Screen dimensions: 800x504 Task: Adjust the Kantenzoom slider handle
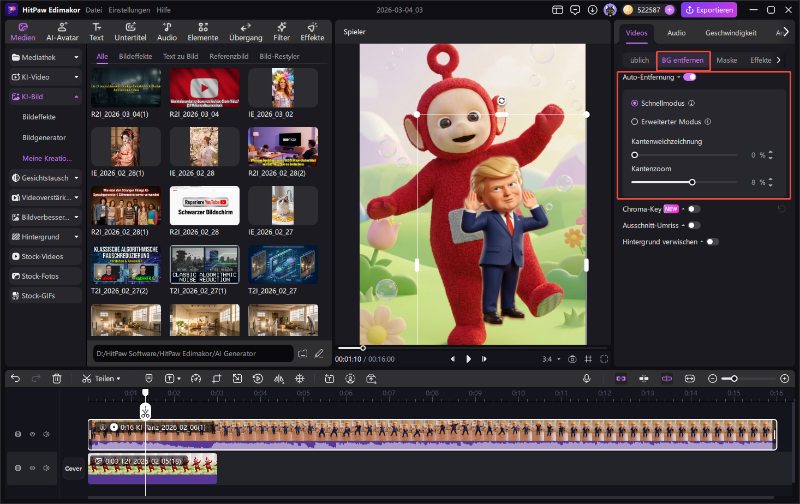tap(692, 182)
